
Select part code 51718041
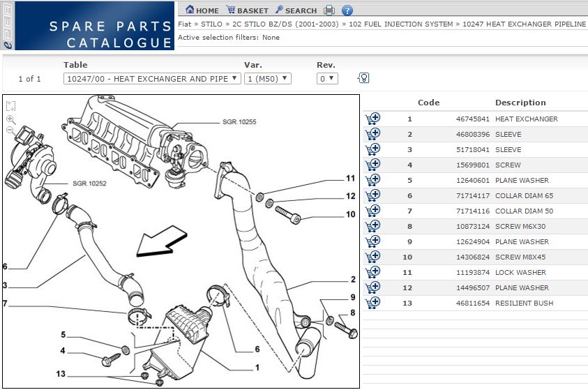click(x=473, y=149)
